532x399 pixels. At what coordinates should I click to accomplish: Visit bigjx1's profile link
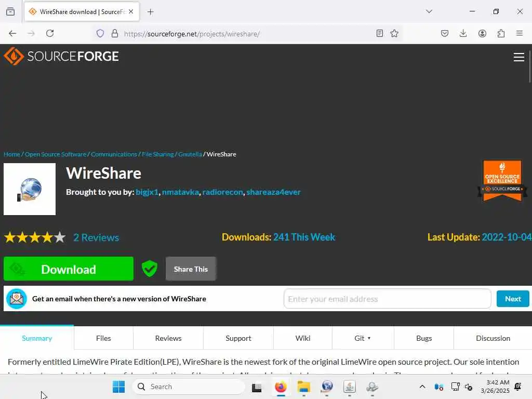coord(147,192)
